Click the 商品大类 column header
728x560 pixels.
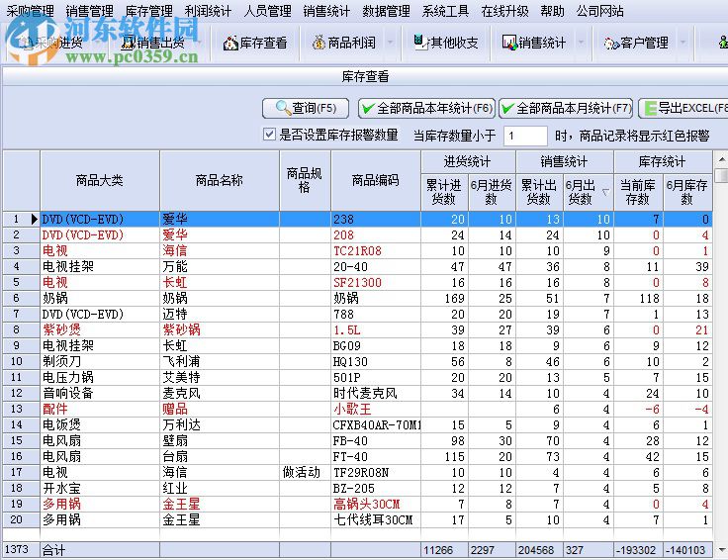[x=100, y=181]
